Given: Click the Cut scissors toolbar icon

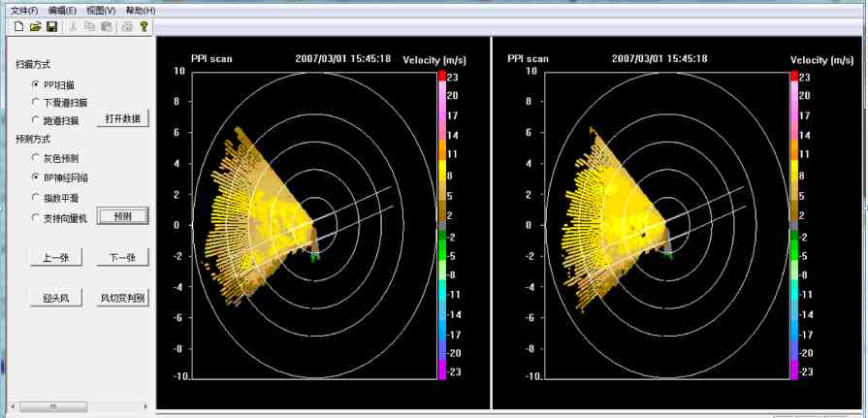Looking at the screenshot, I should point(73,26).
